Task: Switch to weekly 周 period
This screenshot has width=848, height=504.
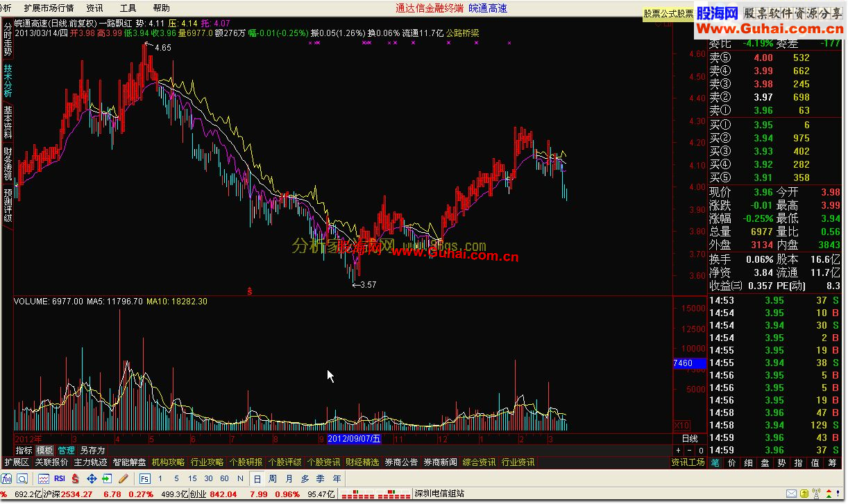Action: click(273, 478)
